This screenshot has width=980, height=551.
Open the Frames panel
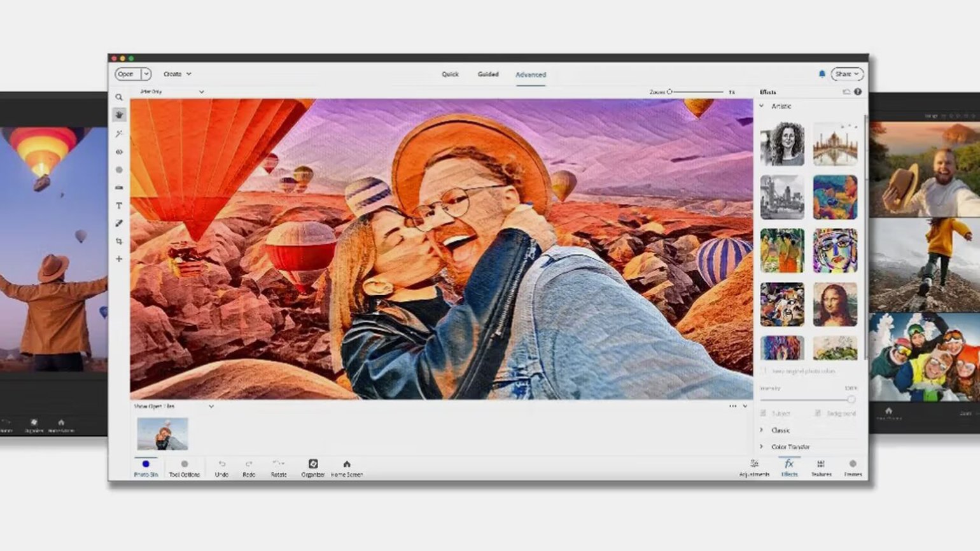point(853,468)
